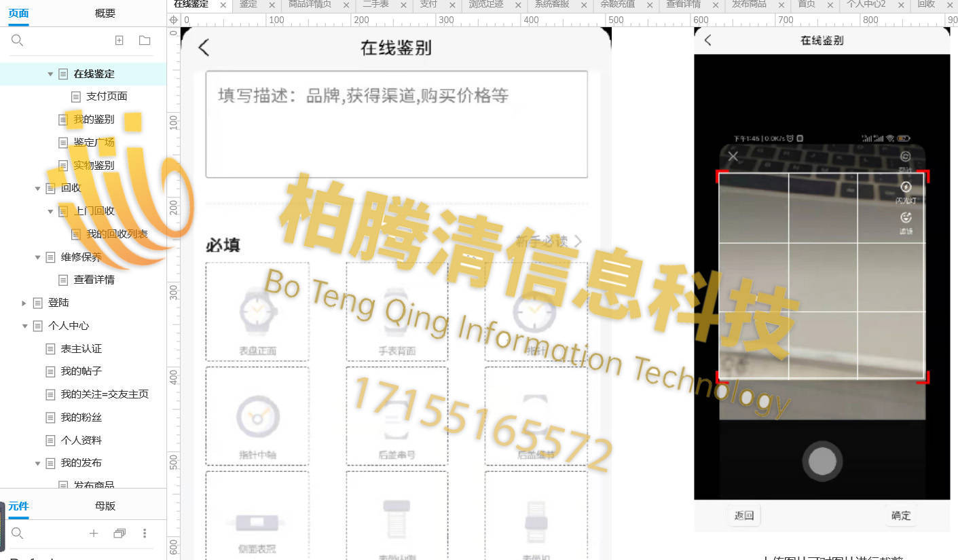The width and height of the screenshot is (958, 560).
Task: Select the 侧面表冠 photo slot
Action: click(257, 516)
